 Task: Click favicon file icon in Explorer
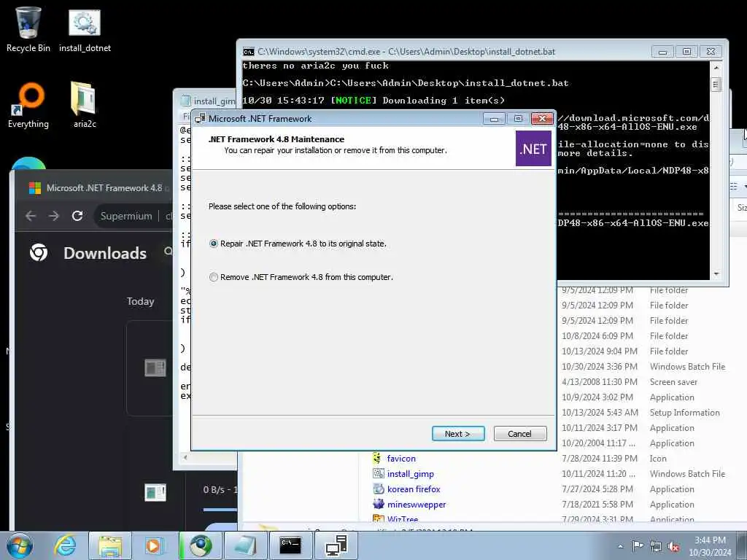coord(378,458)
